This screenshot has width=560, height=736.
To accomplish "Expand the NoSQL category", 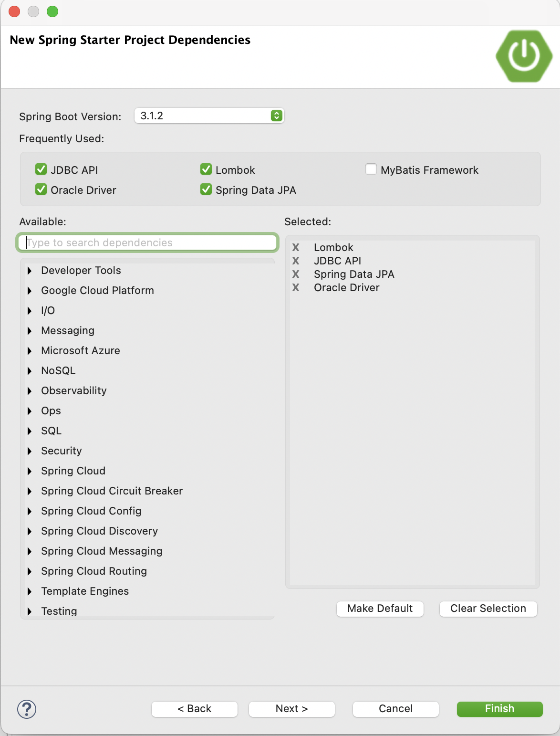I will (30, 371).
